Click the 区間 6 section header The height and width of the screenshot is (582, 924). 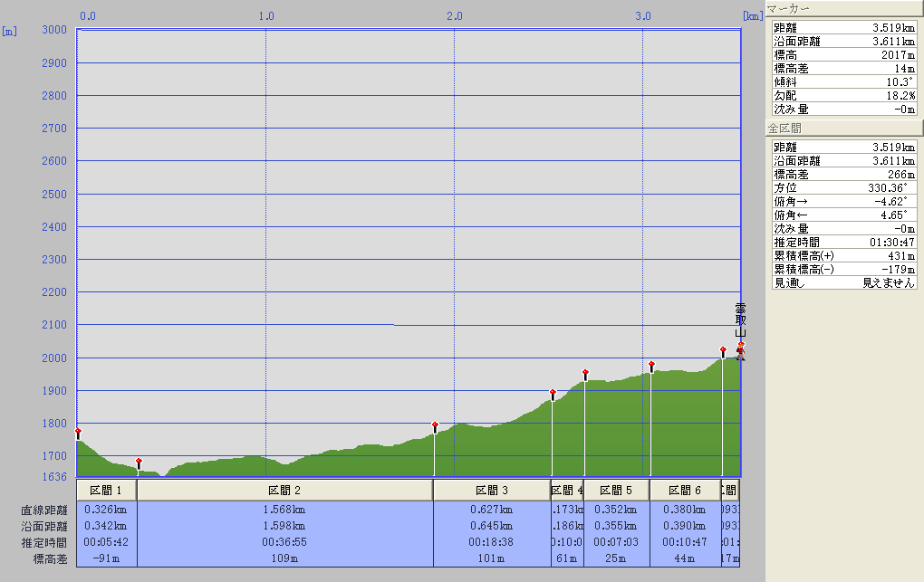pyautogui.click(x=685, y=490)
